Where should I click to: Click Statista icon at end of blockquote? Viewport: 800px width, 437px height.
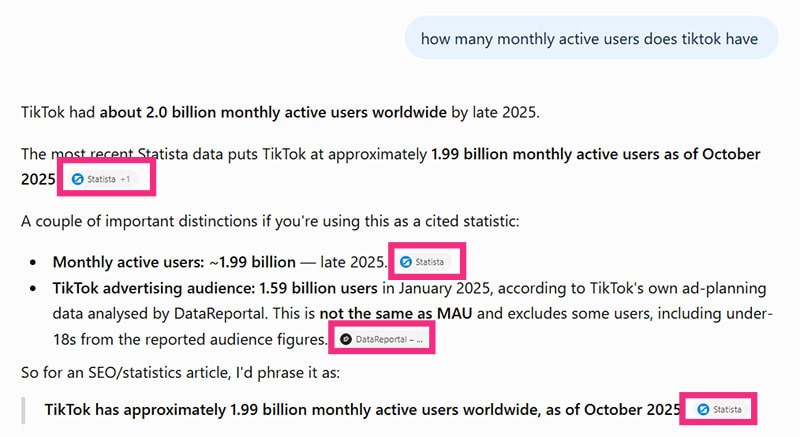coord(703,409)
